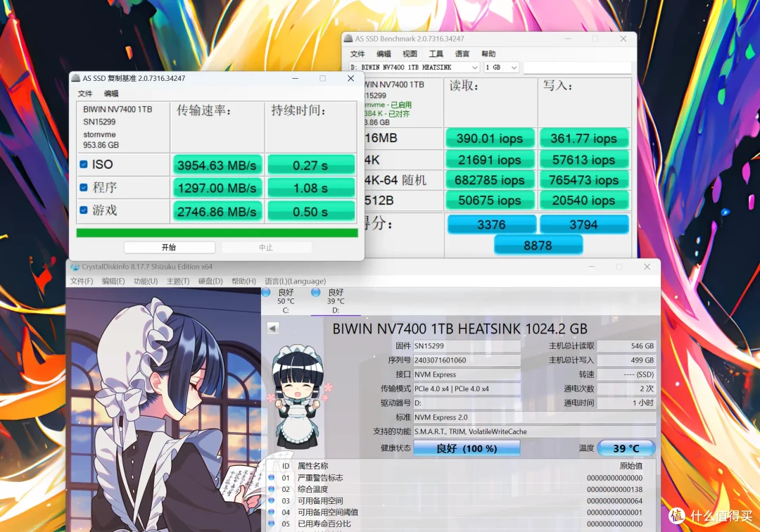Select drive D: status at 39 °C
Viewport: 760px width, 532px height.
336,301
